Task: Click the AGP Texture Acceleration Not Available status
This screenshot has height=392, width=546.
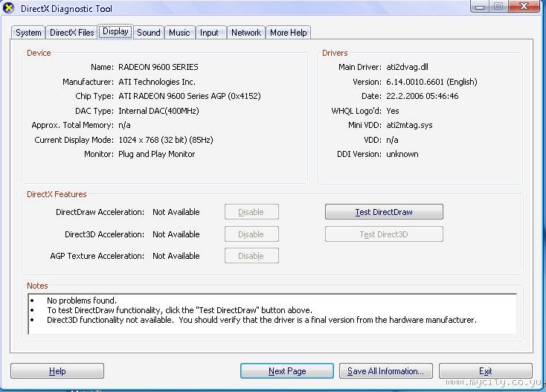Action: click(176, 256)
